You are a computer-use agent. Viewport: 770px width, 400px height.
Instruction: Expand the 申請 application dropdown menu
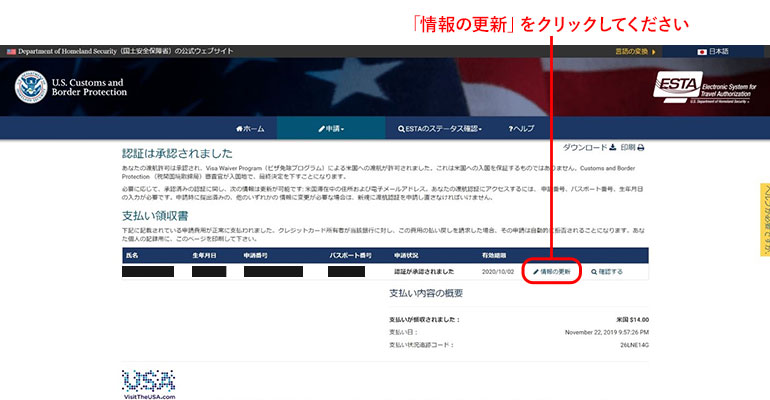(331, 129)
